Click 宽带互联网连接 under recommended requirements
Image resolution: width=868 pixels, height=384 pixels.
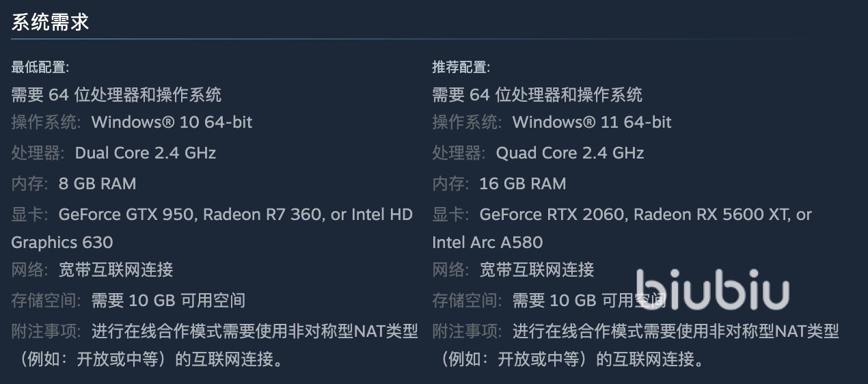(537, 270)
